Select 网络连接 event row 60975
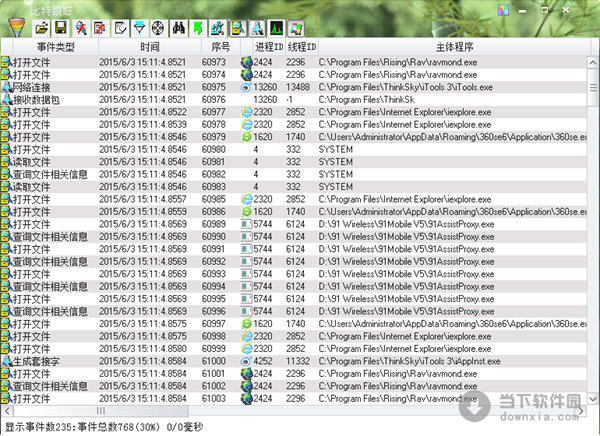 coord(294,87)
